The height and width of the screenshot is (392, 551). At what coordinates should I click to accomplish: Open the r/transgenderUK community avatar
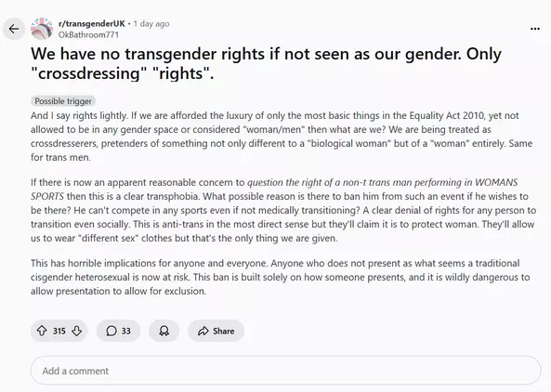click(42, 29)
